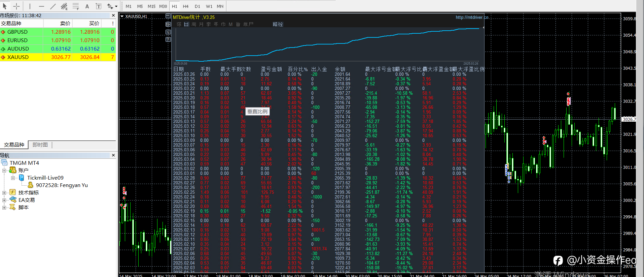The height and width of the screenshot is (277, 644).
Task: Select XAUUSD symbol row
Action: (58, 57)
